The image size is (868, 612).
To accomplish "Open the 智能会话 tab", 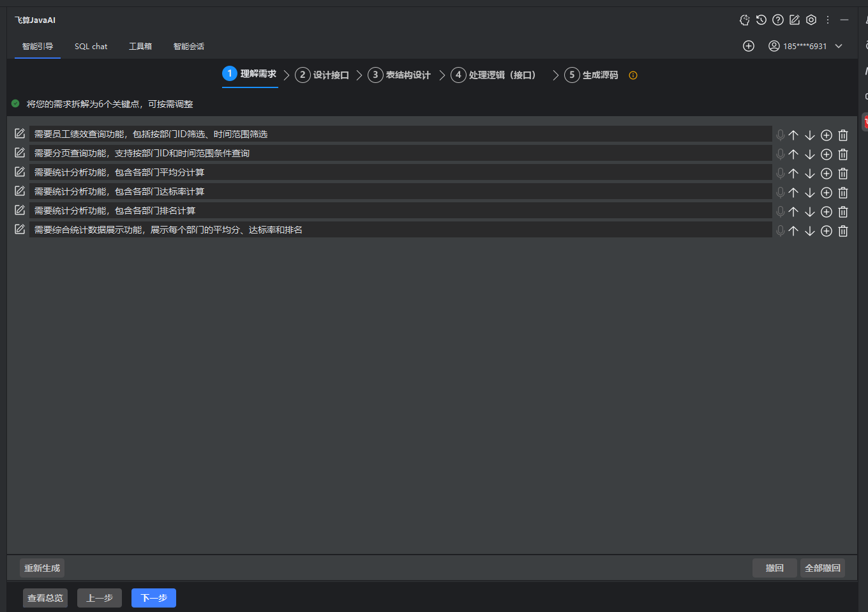I will tap(189, 46).
